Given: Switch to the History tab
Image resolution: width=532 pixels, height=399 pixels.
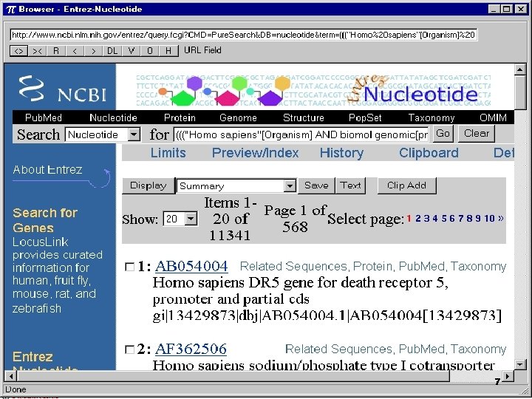Looking at the screenshot, I should click(x=341, y=153).
